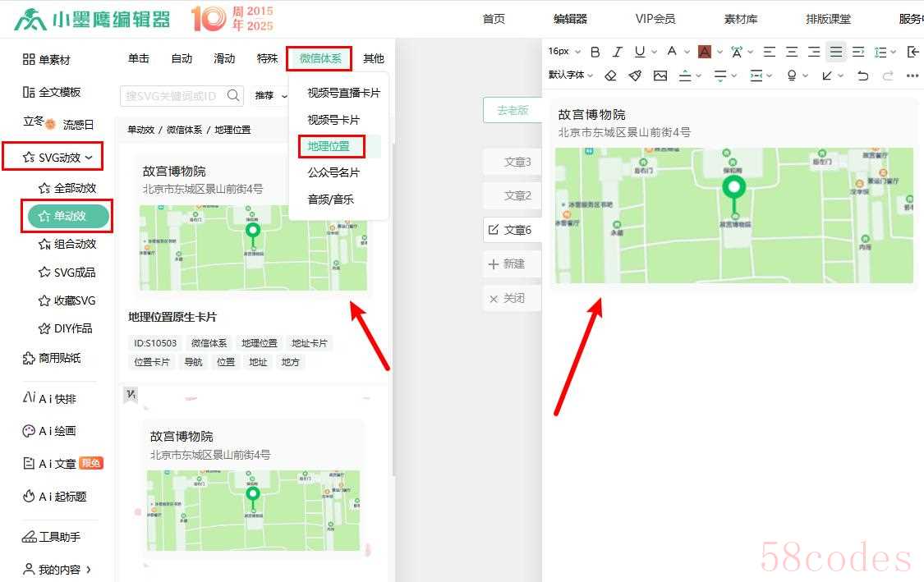Open Ai绘画 tool

pos(49,431)
